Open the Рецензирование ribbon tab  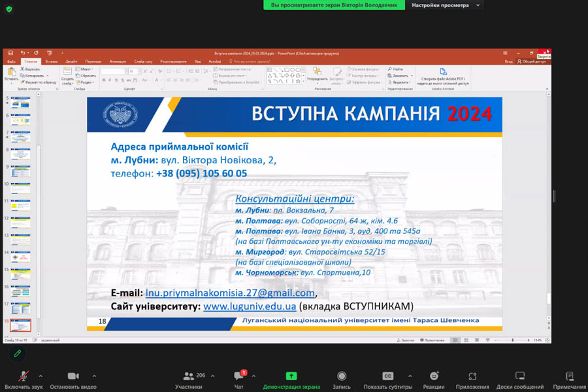coord(173,61)
